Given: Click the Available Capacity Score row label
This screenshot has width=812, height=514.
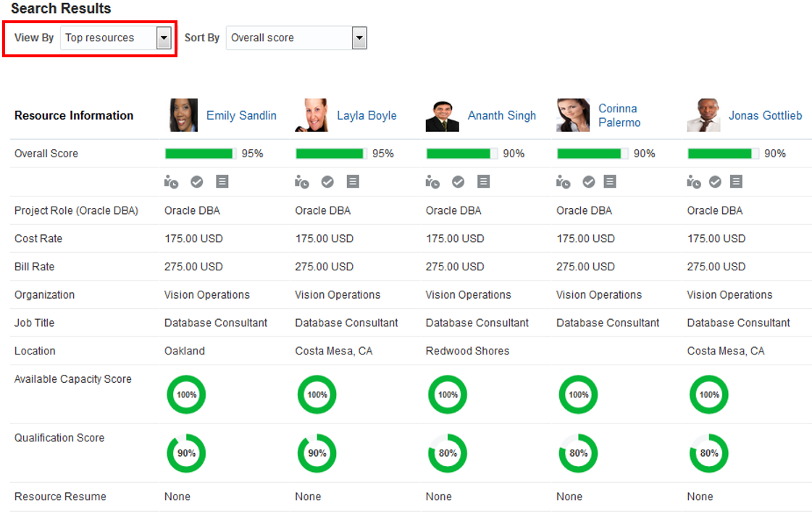Looking at the screenshot, I should tap(73, 378).
